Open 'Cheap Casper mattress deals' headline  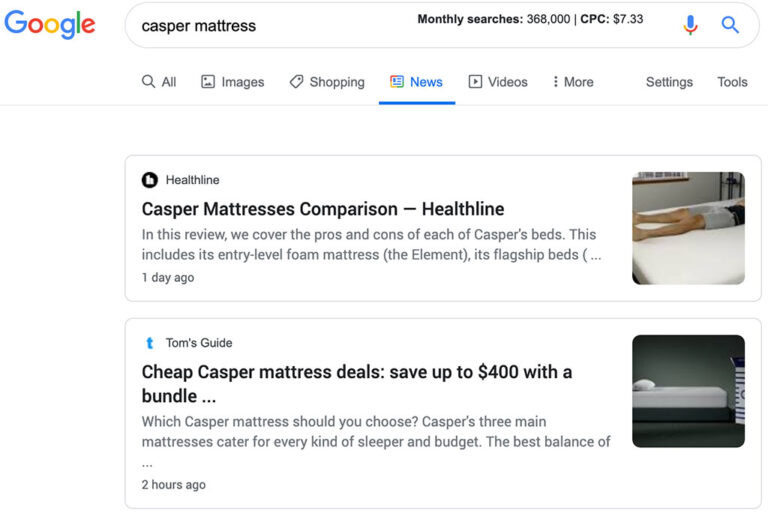(x=357, y=384)
